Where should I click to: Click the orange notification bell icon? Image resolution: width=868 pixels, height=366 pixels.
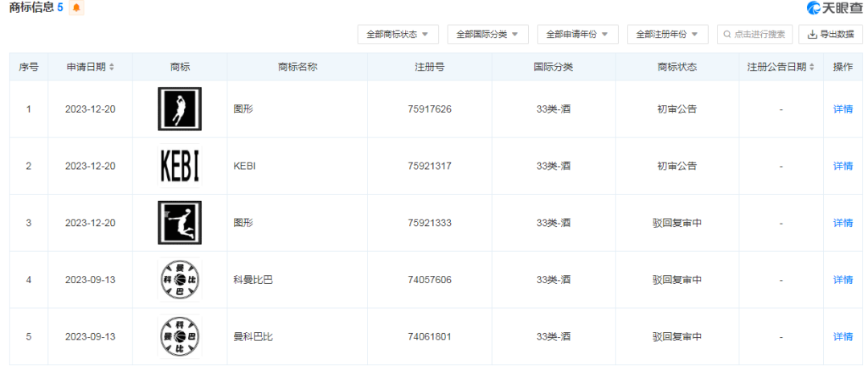coord(76,8)
